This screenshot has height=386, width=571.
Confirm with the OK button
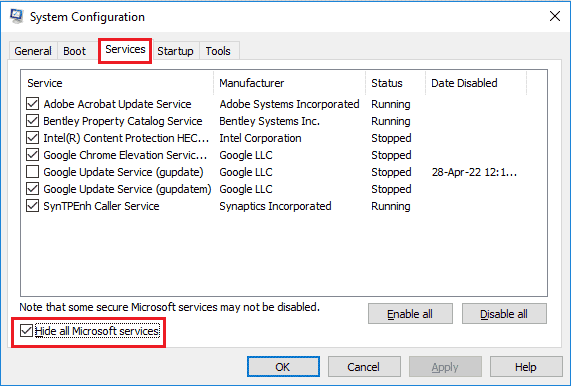point(283,367)
